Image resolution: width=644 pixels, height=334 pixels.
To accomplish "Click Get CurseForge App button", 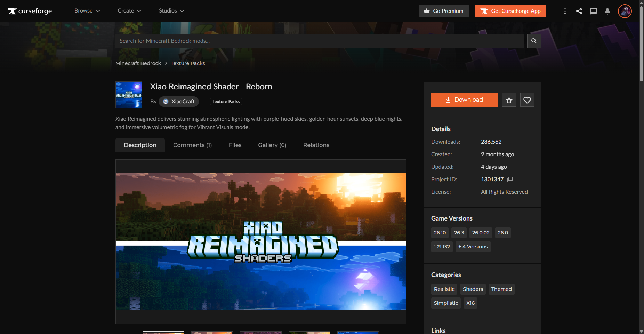I will click(x=510, y=11).
